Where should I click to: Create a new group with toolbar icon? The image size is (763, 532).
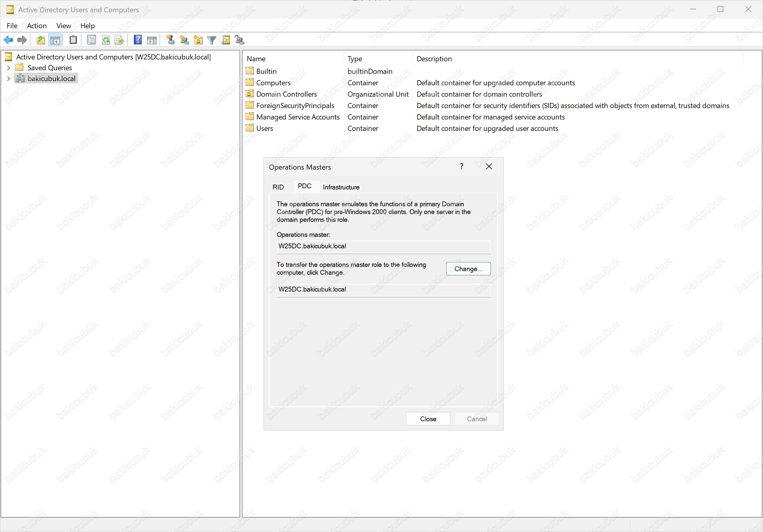coord(184,40)
